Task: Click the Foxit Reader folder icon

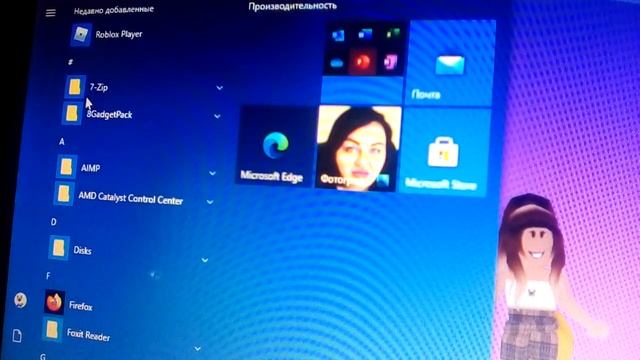Action: click(51, 330)
